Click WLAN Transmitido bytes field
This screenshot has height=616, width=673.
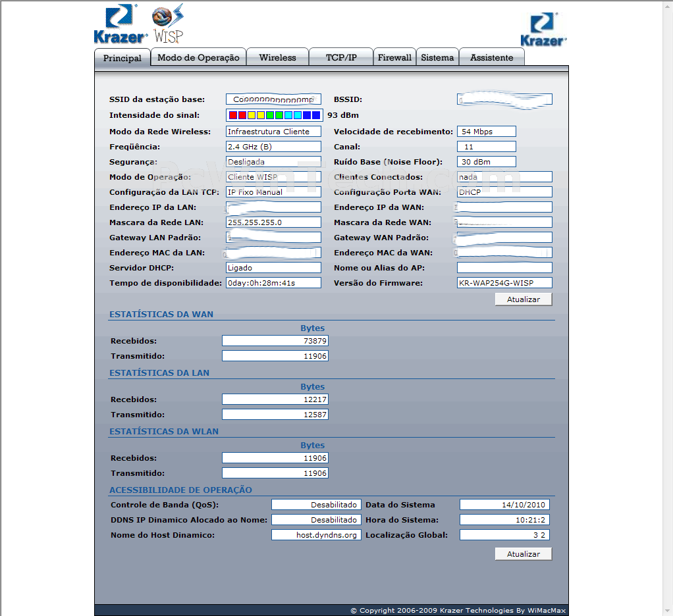pos(275,473)
